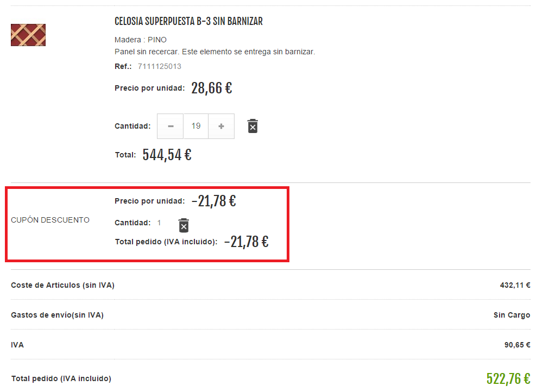Click the Madera : PINO description line
Image resolution: width=543 pixels, height=392 pixels.
(141, 40)
